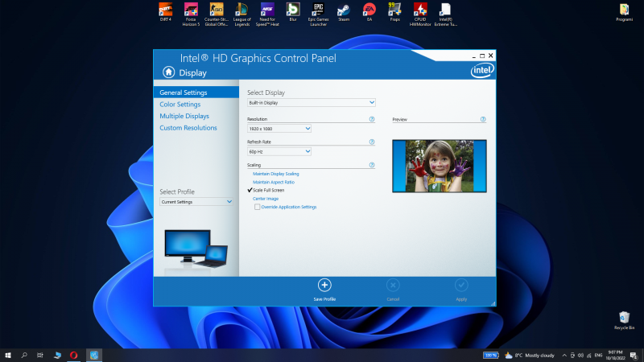Open Task View on taskbar
Screen dimensions: 644x362
[39, 355]
